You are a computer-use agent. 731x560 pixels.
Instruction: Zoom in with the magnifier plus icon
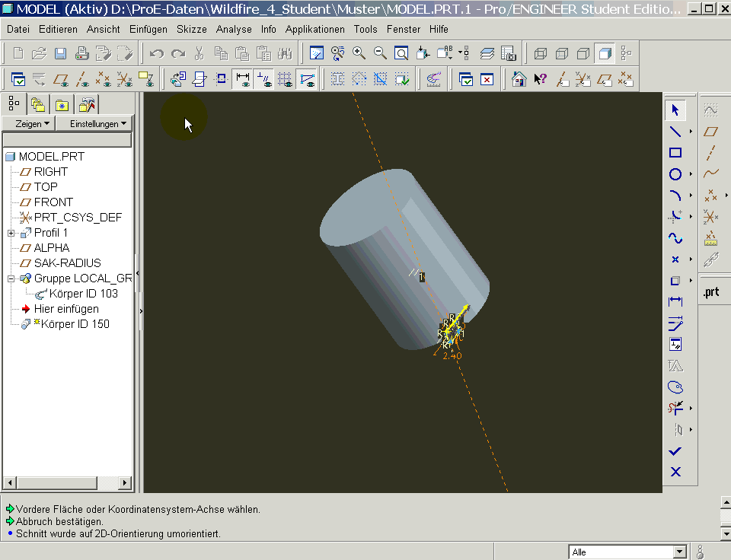(x=359, y=53)
